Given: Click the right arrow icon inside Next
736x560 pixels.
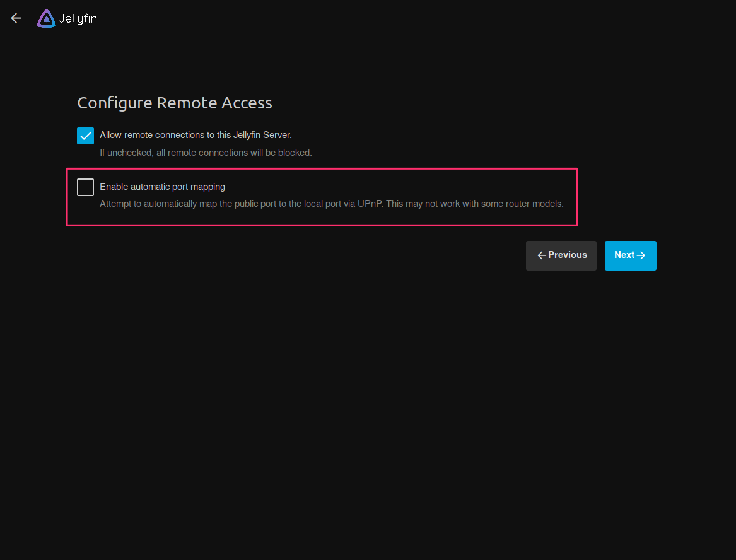Looking at the screenshot, I should pyautogui.click(x=641, y=255).
